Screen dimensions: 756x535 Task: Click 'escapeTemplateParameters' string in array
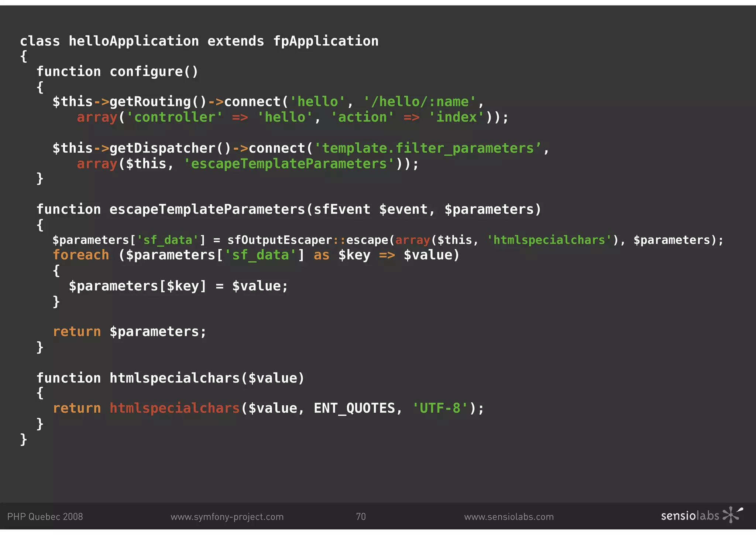(x=289, y=164)
